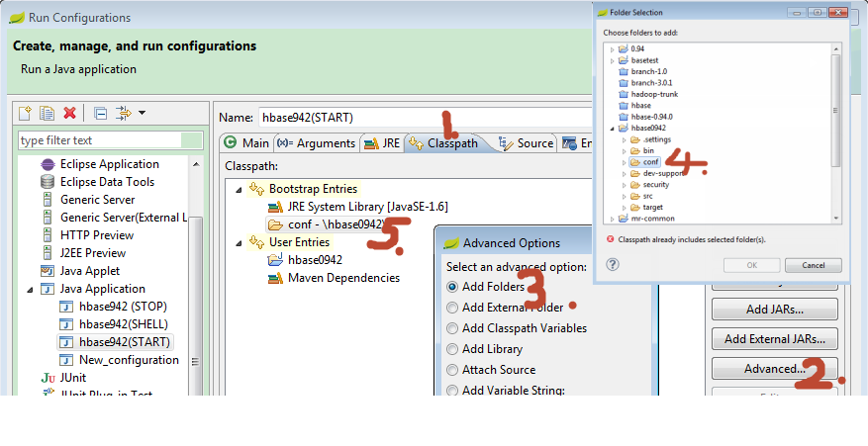Select conf - \hbase0942 classpath entry
This screenshot has height=446, width=868.
pos(336,224)
